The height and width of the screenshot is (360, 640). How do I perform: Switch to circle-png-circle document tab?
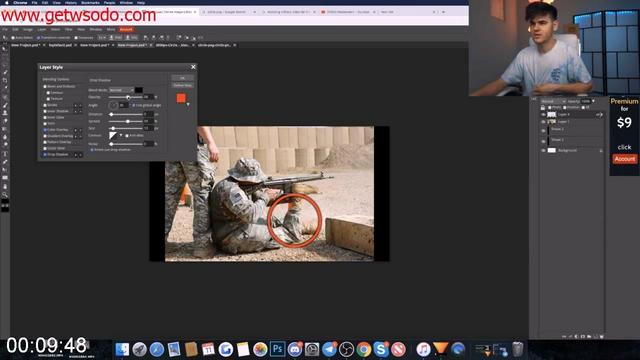[x=214, y=45]
